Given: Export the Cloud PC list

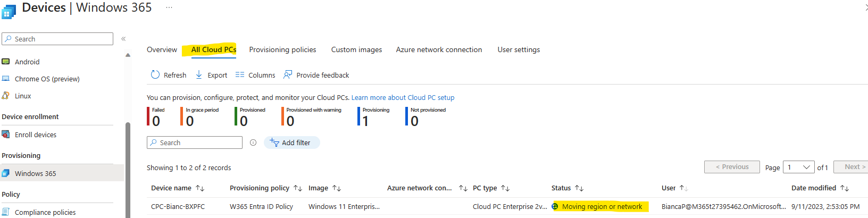Looking at the screenshot, I should click(x=211, y=75).
